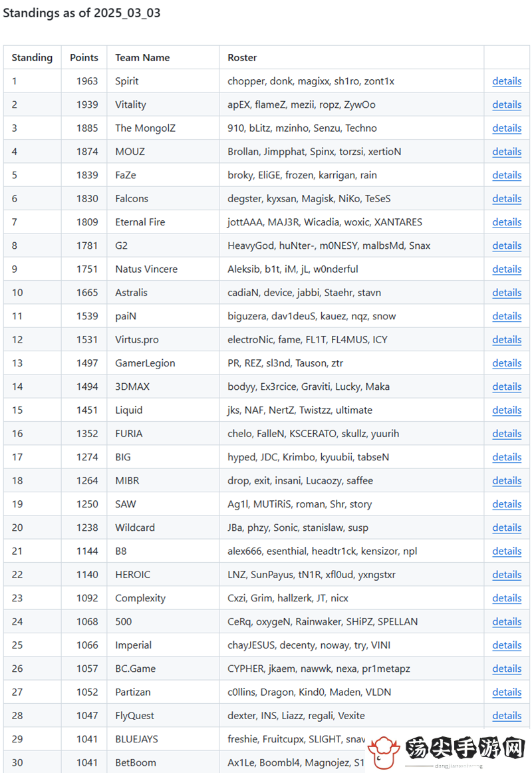The width and height of the screenshot is (532, 773).
Task: Open the details link for Spirit
Action: click(507, 81)
